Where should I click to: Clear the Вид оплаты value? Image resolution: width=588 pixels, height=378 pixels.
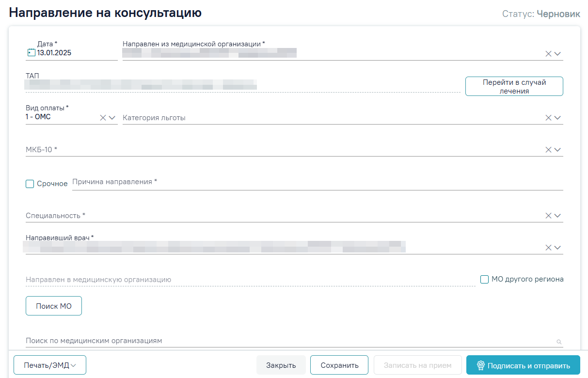tap(103, 117)
